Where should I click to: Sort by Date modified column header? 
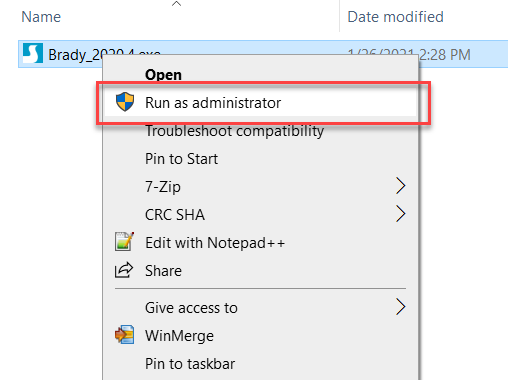pyautogui.click(x=395, y=17)
